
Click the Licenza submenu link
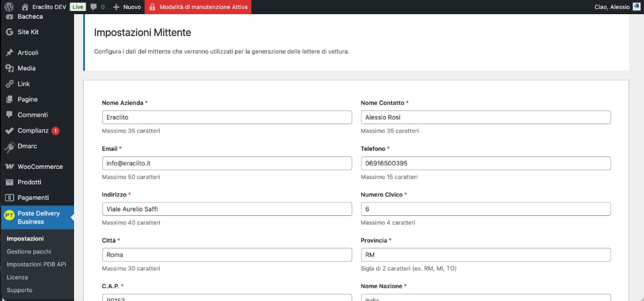tap(17, 277)
